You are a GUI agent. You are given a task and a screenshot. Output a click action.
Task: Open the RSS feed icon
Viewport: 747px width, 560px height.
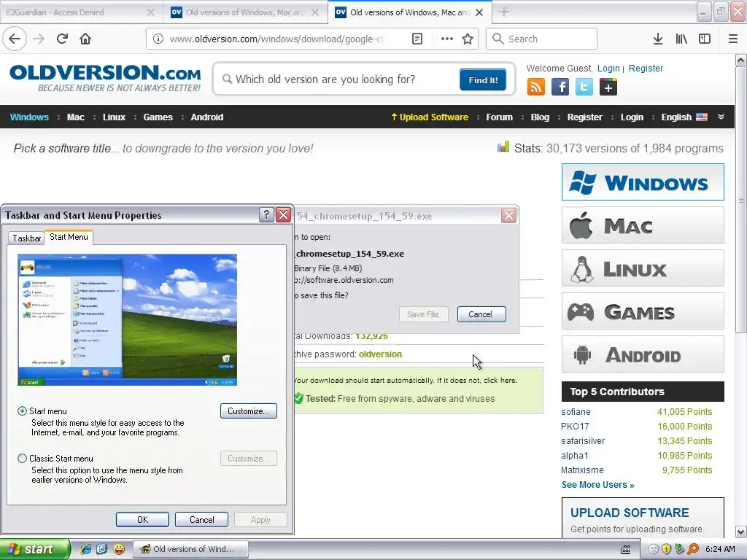(x=536, y=87)
